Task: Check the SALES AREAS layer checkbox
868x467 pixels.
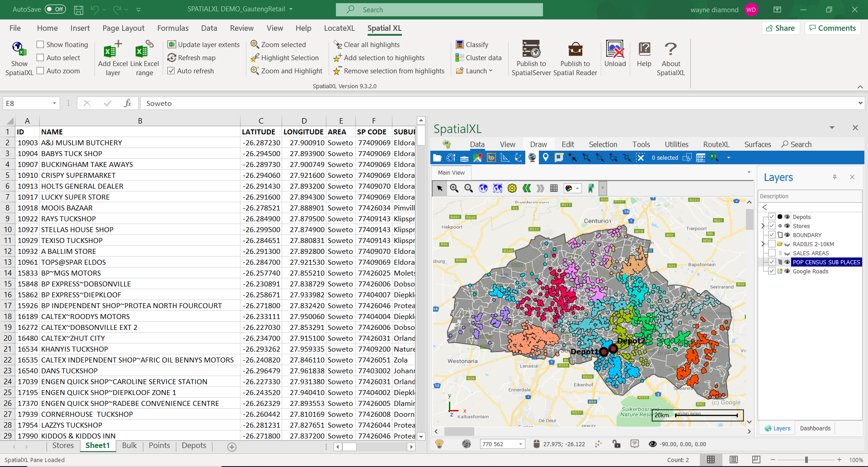Action: click(x=772, y=253)
